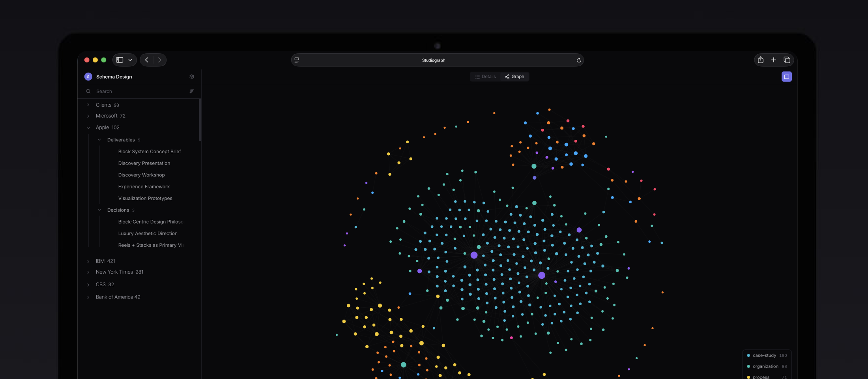
Task: Click the share icon in the toolbar
Action: click(x=761, y=60)
